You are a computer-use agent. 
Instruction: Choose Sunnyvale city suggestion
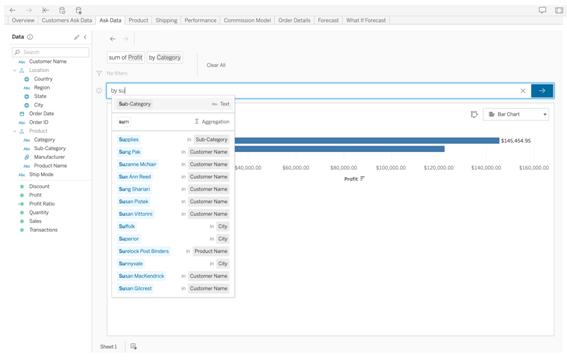tap(174, 264)
